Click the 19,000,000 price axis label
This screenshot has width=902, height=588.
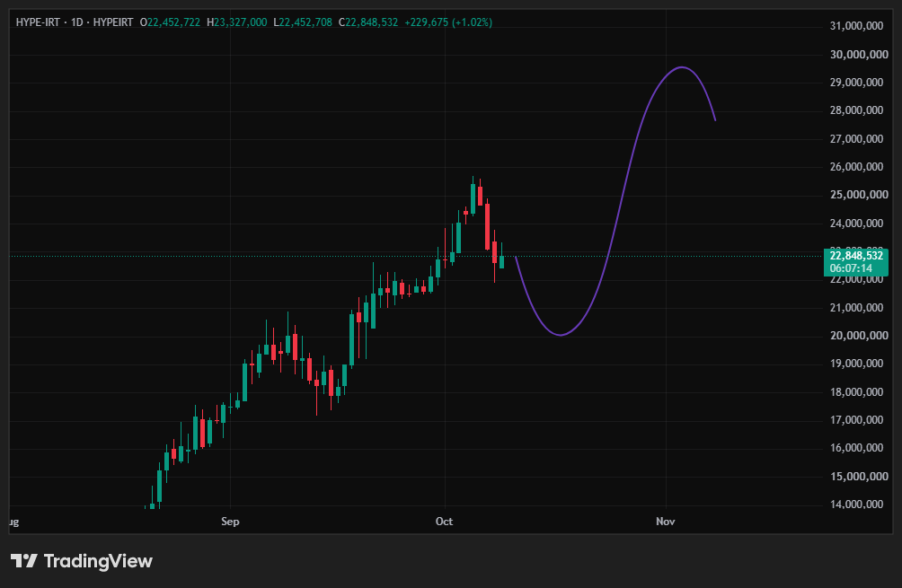pyautogui.click(x=856, y=364)
